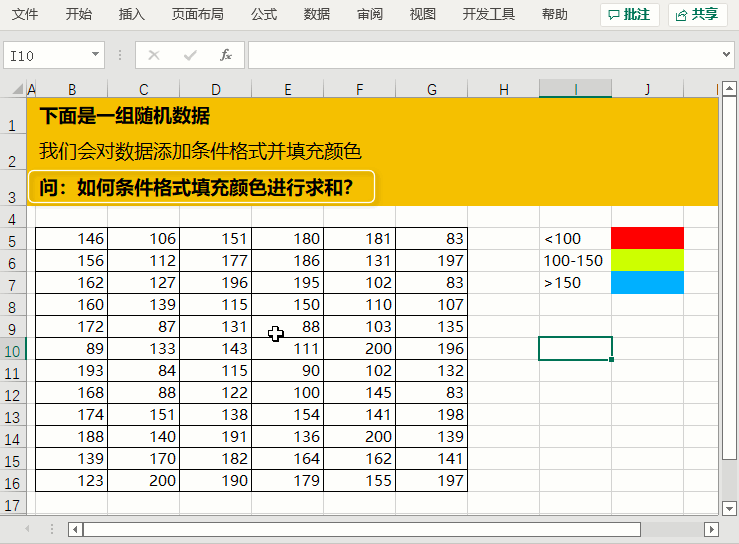Click the vertical scrollbar thumb
Image resolution: width=739 pixels, height=544 pixels.
point(729,278)
